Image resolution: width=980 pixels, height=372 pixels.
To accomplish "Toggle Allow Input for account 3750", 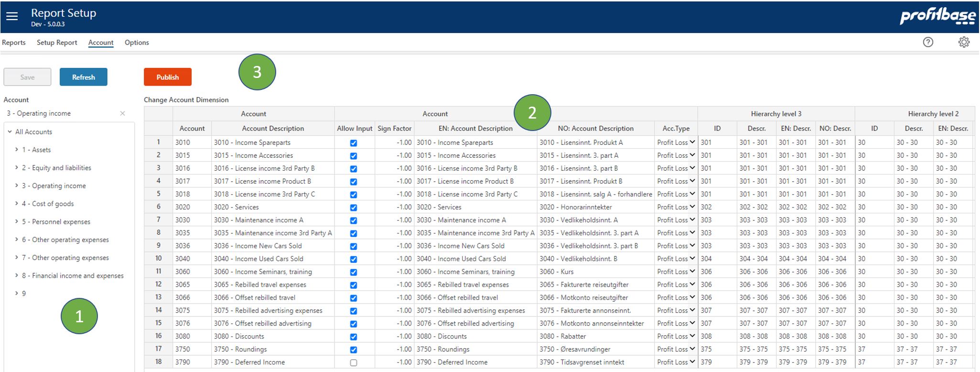I will click(354, 350).
